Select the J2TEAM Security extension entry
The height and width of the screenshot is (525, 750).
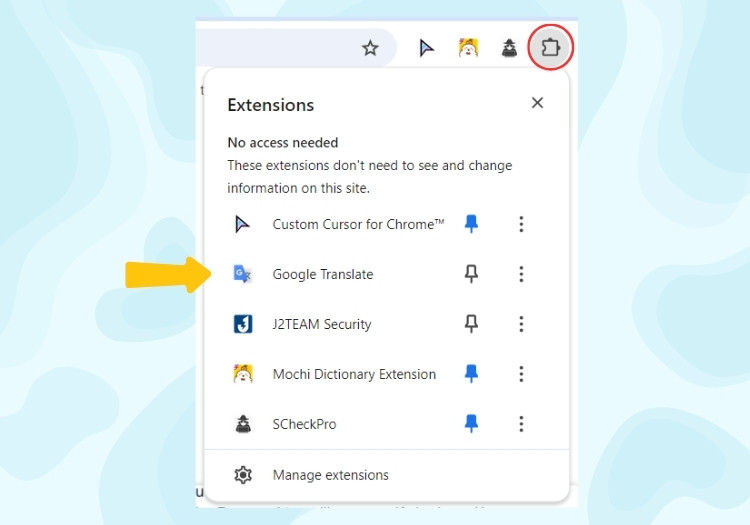[322, 324]
